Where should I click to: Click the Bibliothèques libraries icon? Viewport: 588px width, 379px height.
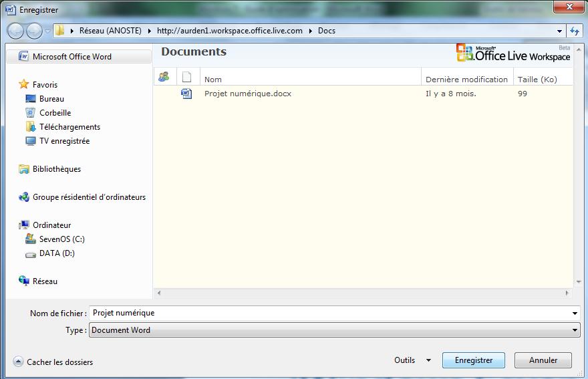23,169
